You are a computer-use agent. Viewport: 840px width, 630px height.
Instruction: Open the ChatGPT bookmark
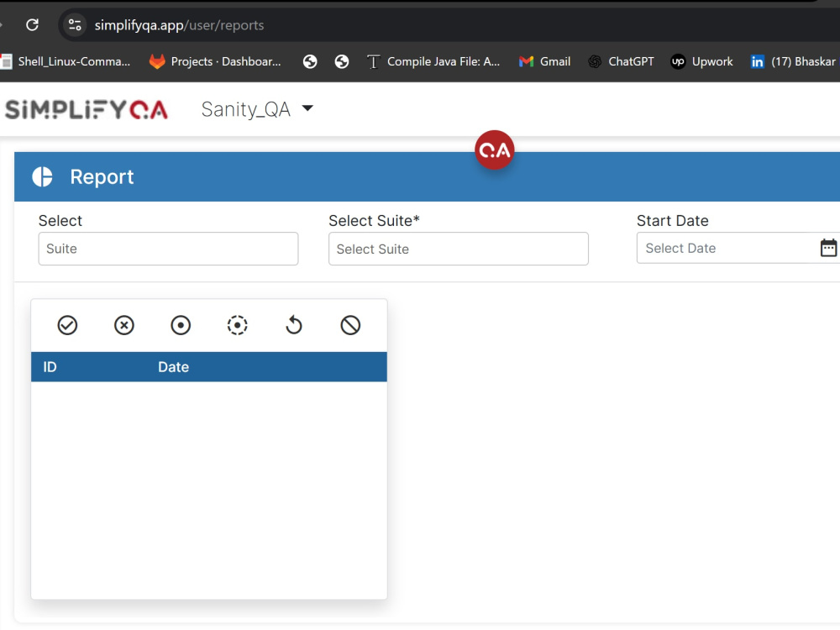(621, 61)
